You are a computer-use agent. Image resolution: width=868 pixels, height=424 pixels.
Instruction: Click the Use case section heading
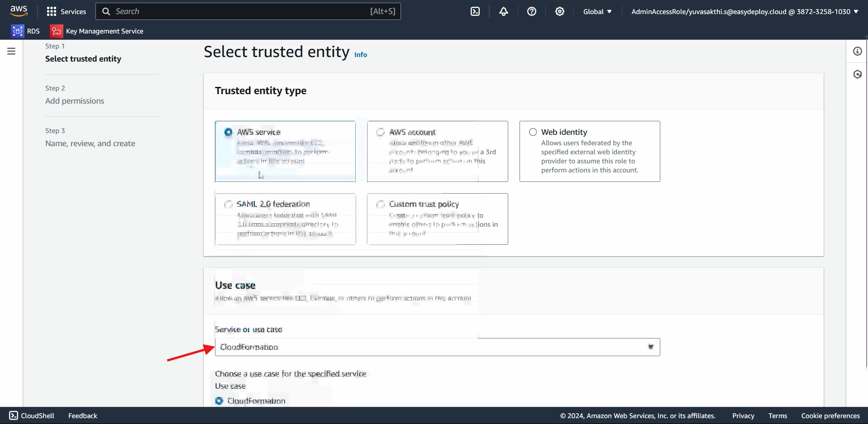pyautogui.click(x=235, y=285)
